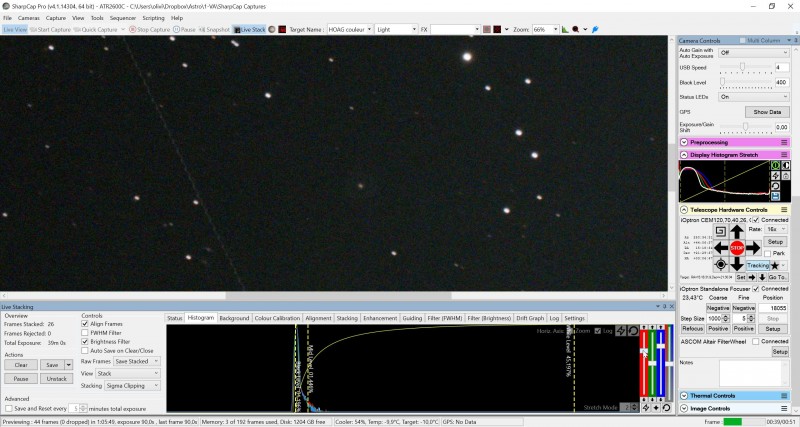The width and height of the screenshot is (800, 427).
Task: Click the Show Data GPS button
Action: [767, 112]
